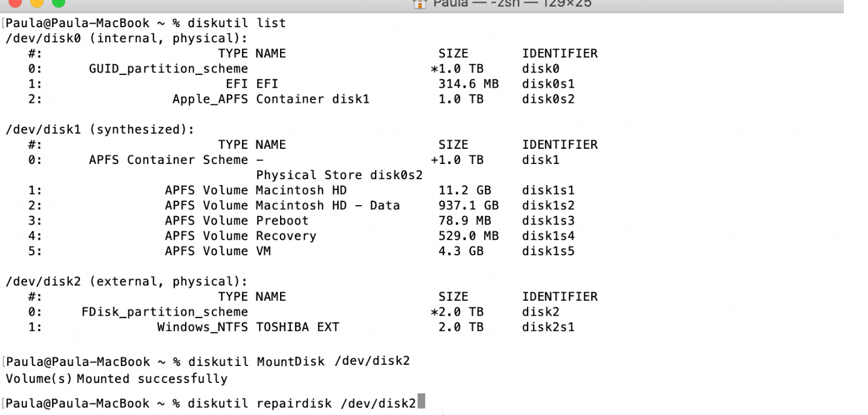The width and height of the screenshot is (868, 415).
Task: Click the green zoom window button
Action: tap(59, 2)
